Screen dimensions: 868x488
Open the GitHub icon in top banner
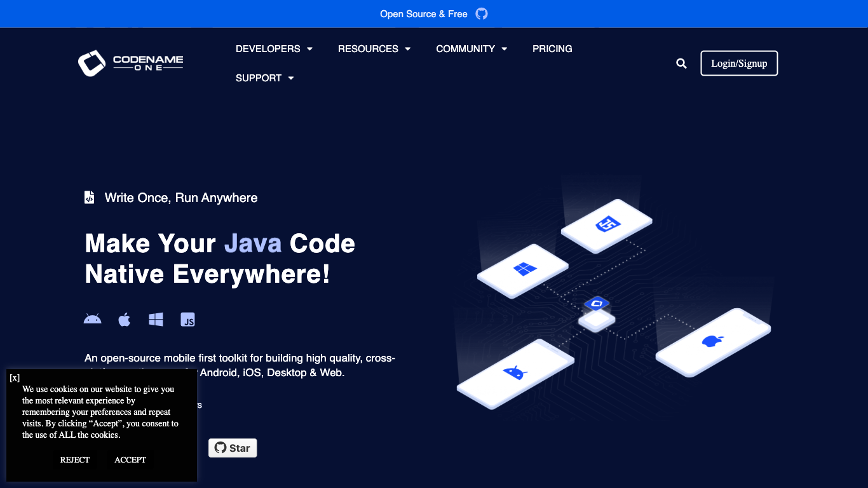point(482,14)
